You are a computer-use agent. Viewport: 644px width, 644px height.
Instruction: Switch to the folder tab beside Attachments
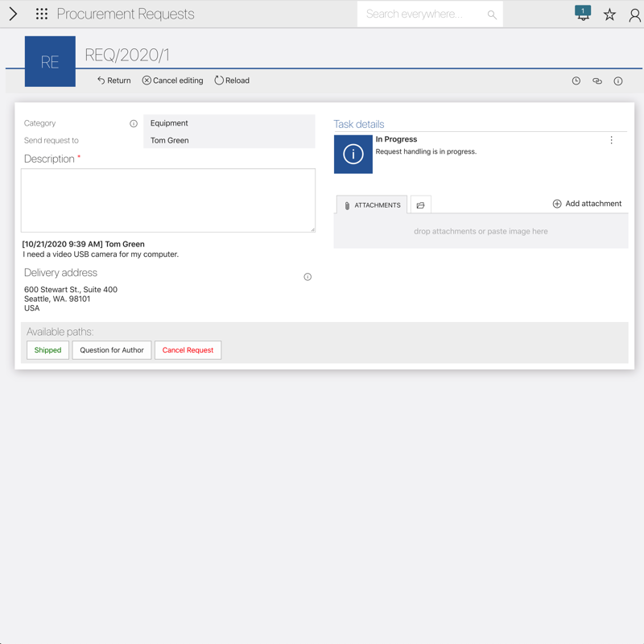point(420,205)
